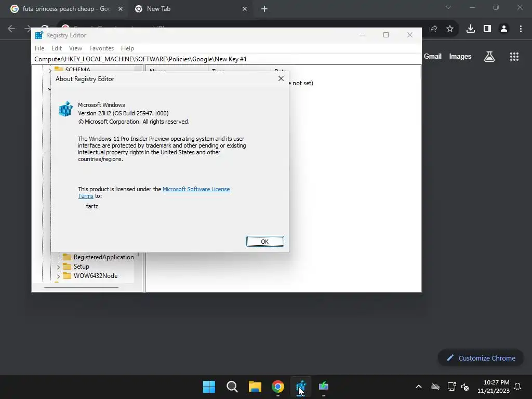Open the Help menu in Registry Editor
This screenshot has width=532, height=399.
(x=128, y=48)
